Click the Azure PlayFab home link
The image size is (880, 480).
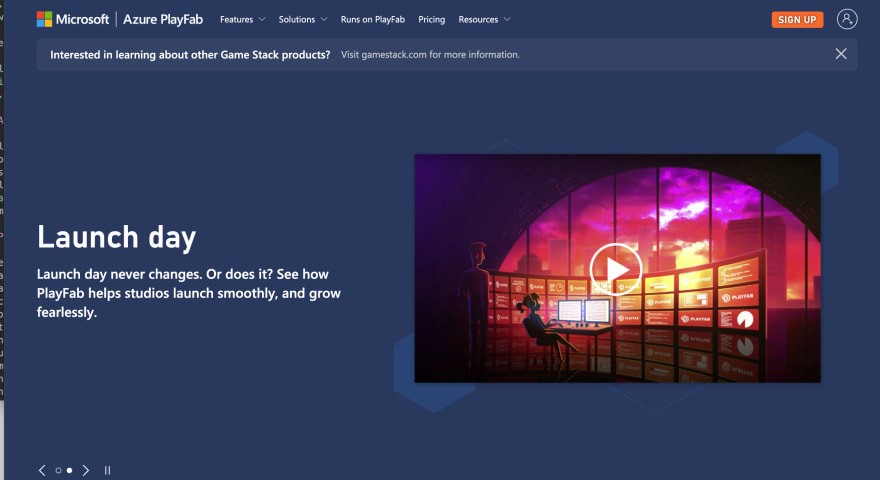point(164,19)
